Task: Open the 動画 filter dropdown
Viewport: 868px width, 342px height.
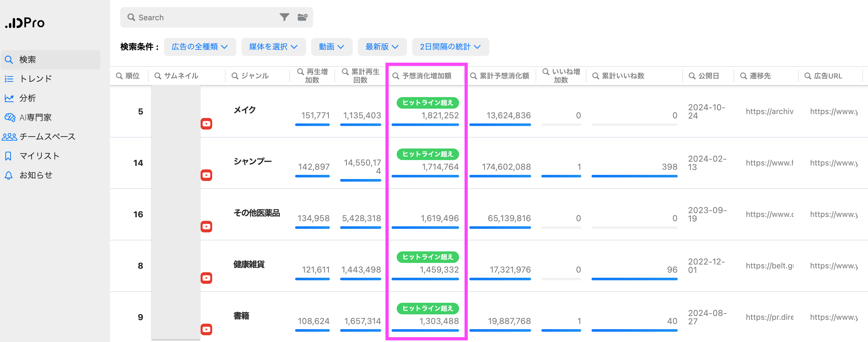Action: 331,47
